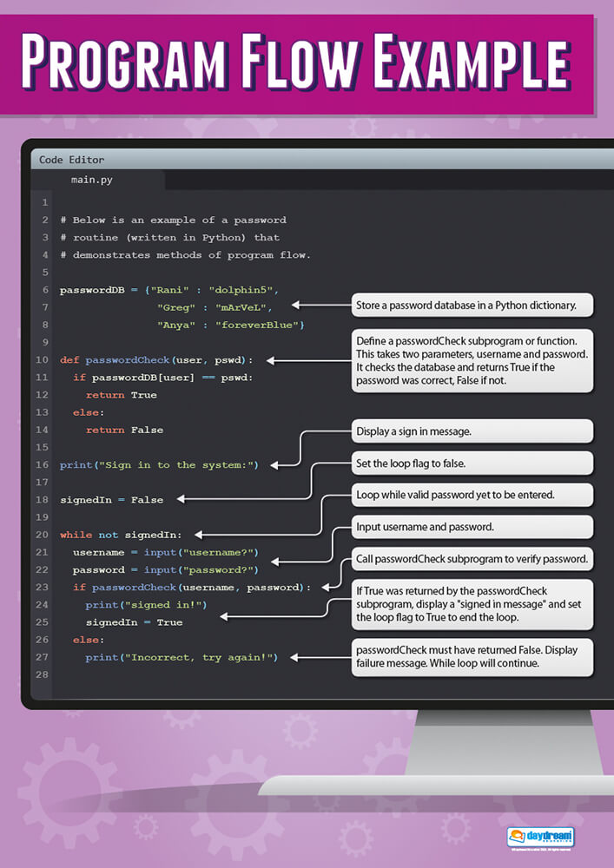Click the input("username?") code line
Image resolution: width=614 pixels, height=868 pixels.
(x=165, y=552)
